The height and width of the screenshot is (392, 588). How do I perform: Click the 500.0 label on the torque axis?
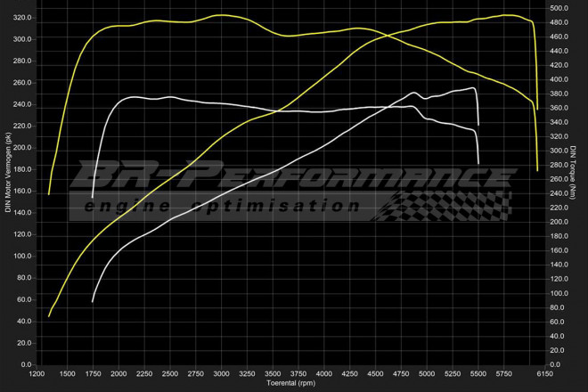(x=559, y=8)
